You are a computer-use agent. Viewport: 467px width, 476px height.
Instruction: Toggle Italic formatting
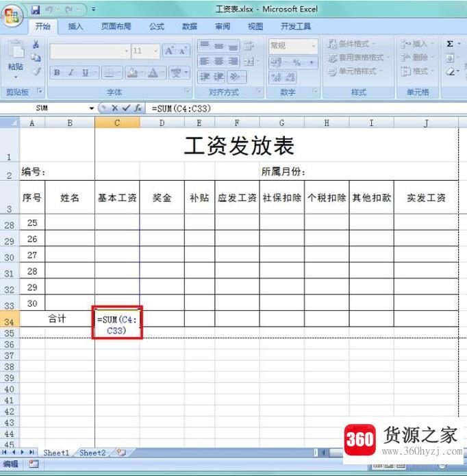pos(71,73)
